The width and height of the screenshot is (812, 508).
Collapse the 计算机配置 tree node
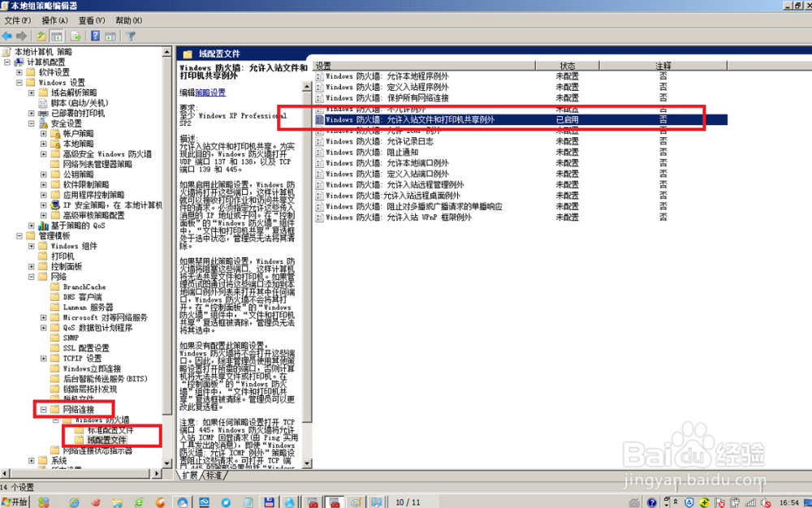[x=7, y=62]
